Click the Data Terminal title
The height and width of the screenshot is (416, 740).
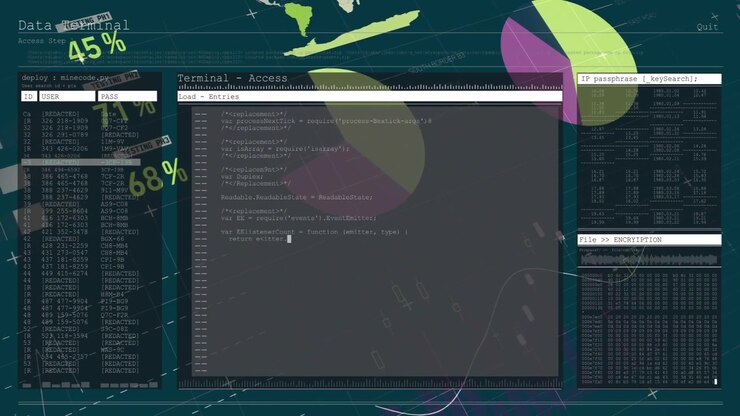coord(74,25)
